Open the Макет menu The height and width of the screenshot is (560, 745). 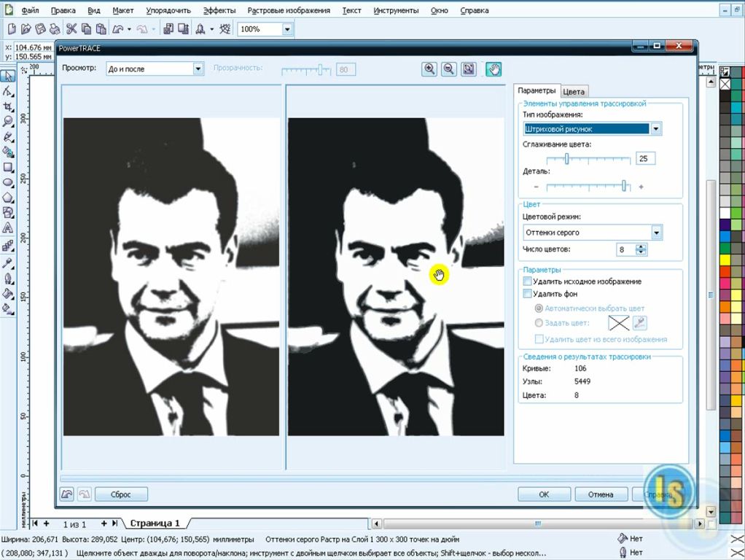tap(123, 10)
